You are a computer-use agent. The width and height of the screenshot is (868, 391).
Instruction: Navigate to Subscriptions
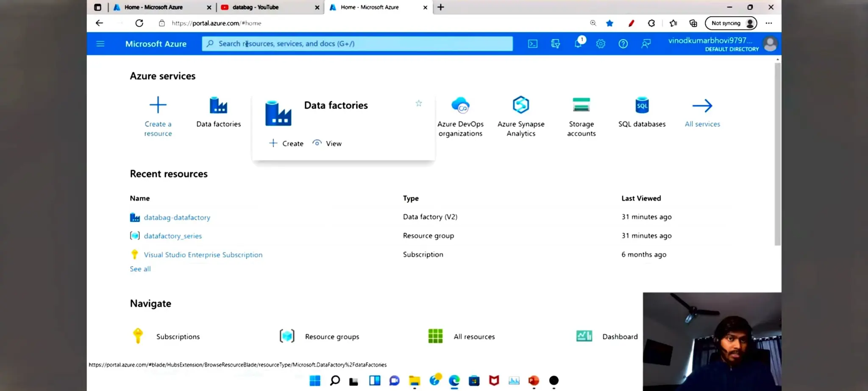178,337
